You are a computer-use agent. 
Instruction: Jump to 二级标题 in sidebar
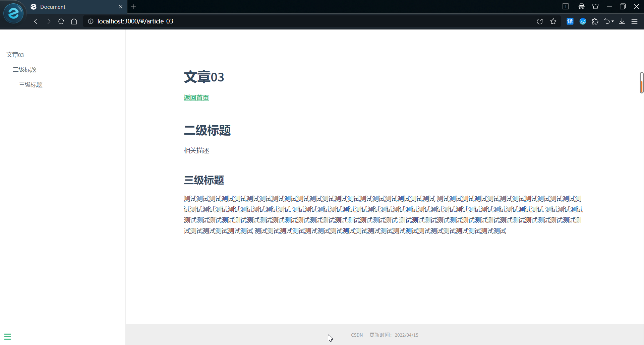click(24, 70)
